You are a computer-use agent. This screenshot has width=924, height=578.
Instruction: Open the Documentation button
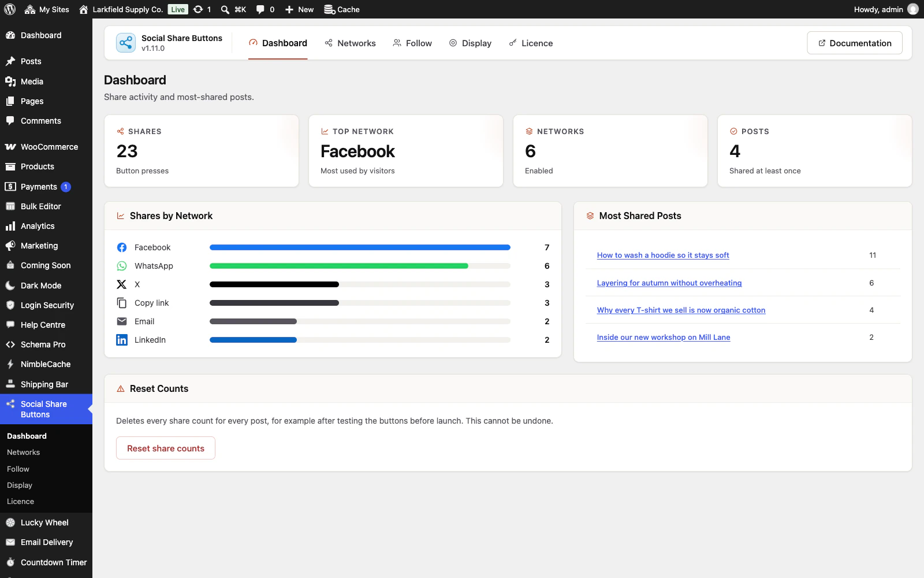(x=855, y=43)
